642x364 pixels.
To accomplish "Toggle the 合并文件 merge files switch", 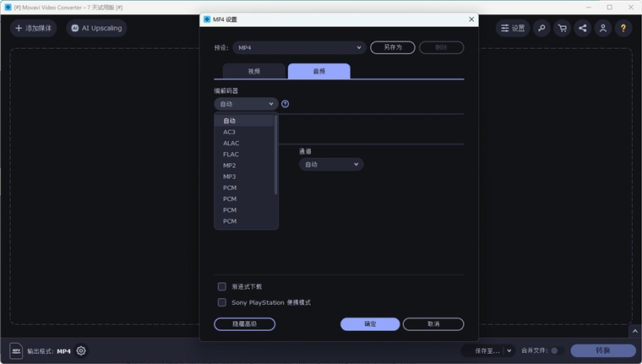I will tap(557, 350).
